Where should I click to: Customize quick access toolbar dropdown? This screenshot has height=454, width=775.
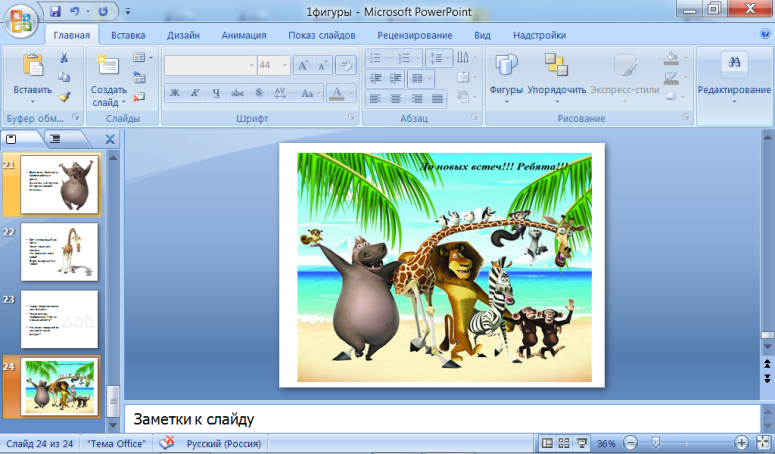pyautogui.click(x=128, y=11)
